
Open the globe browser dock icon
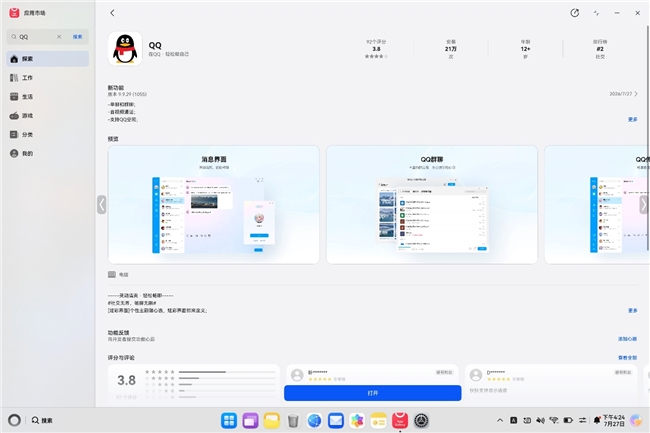(x=314, y=421)
